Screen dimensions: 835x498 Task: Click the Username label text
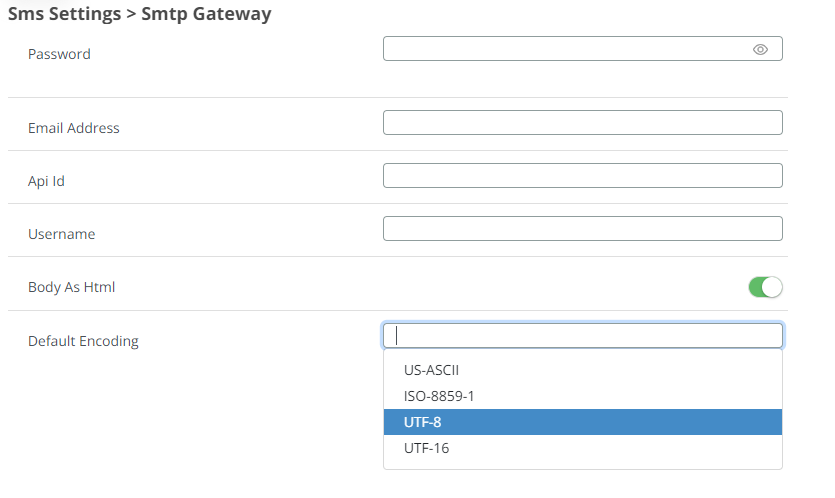click(x=61, y=234)
